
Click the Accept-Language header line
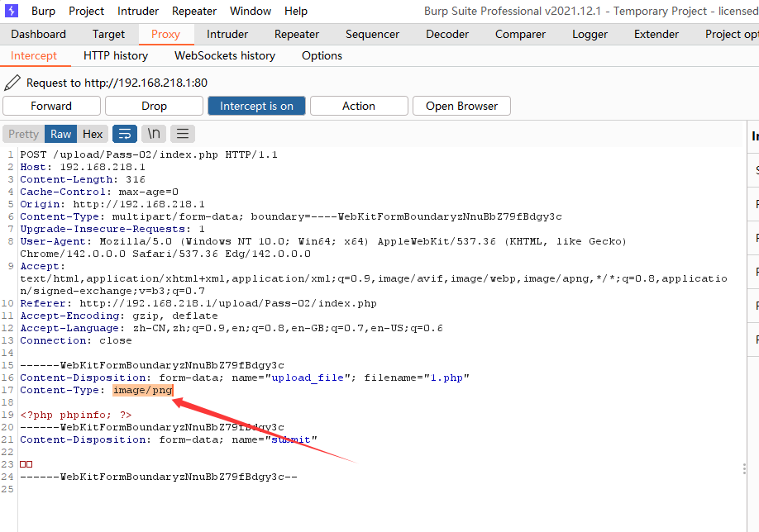coord(232,328)
